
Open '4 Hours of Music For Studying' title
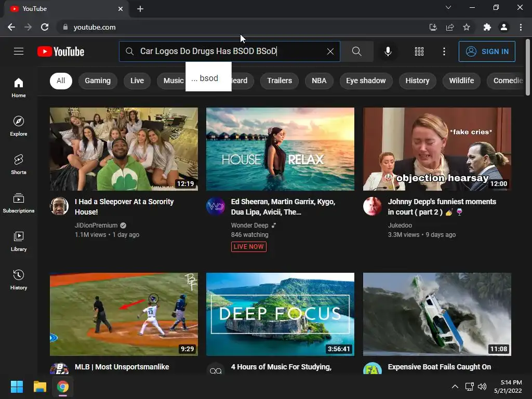[x=281, y=367]
